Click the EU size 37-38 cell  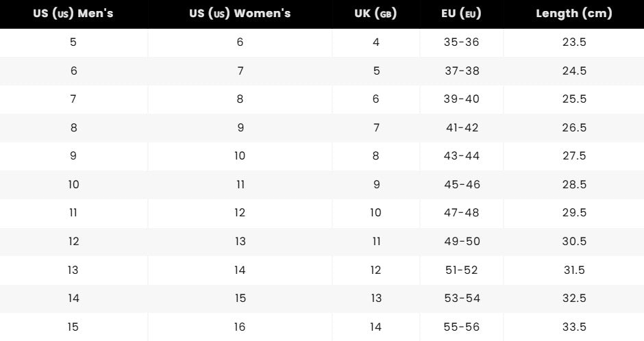point(461,71)
